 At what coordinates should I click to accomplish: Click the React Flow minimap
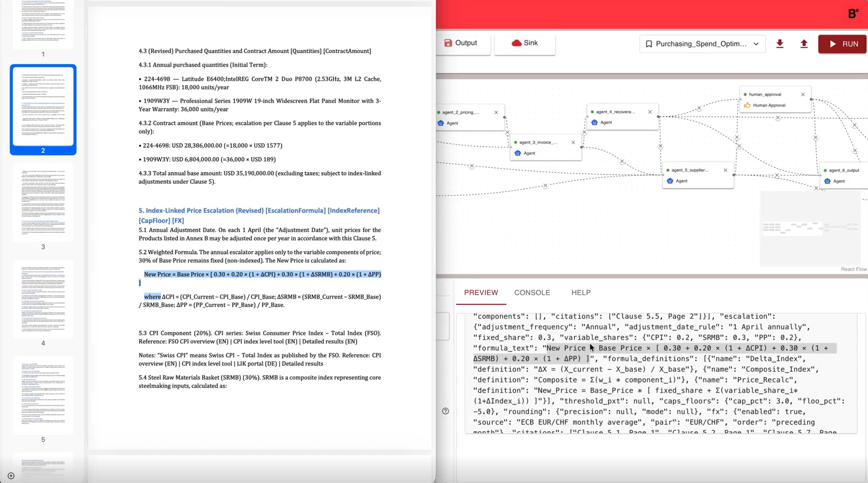(809, 228)
